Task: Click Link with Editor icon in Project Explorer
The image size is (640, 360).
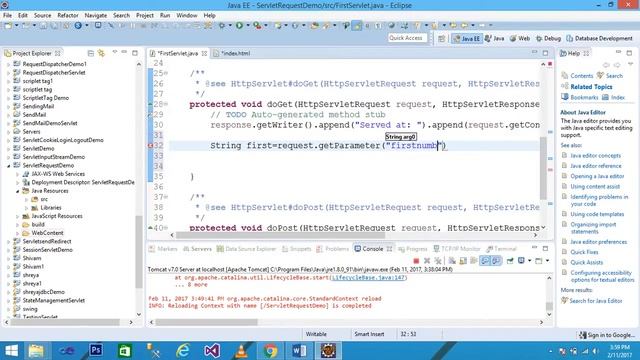Action: coord(101,53)
